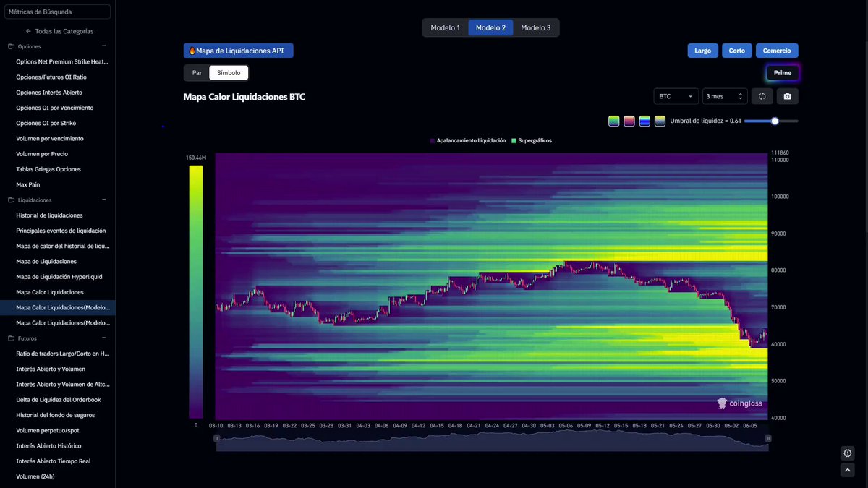
Task: Adjust the Umbral de liquidez slider handle
Action: [x=775, y=121]
